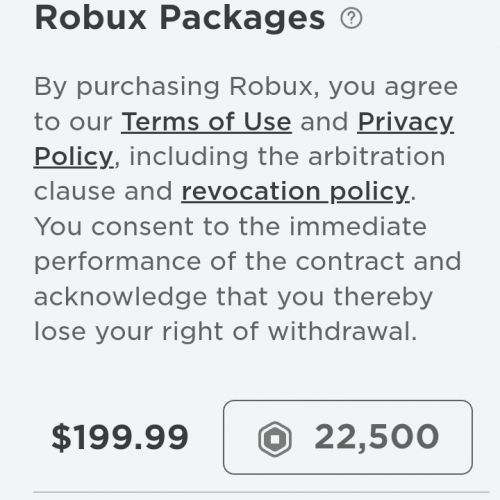The width and height of the screenshot is (500, 500).
Task: Click the Robux hexagon coin icon
Action: pyautogui.click(x=275, y=439)
